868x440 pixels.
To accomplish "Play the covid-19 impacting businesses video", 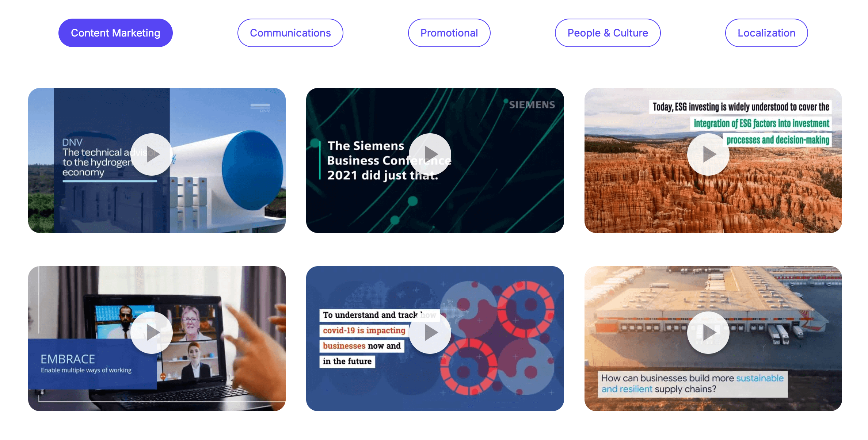I will [x=430, y=332].
